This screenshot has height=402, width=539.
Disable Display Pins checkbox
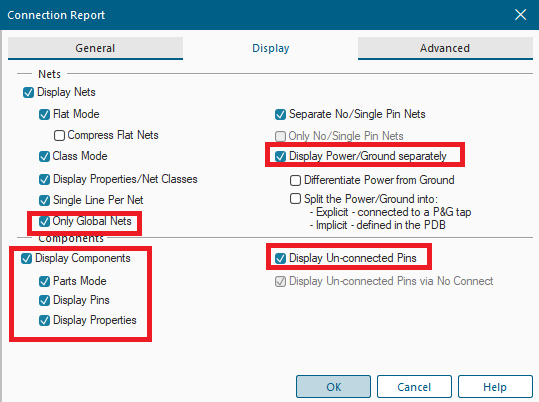pyautogui.click(x=44, y=300)
